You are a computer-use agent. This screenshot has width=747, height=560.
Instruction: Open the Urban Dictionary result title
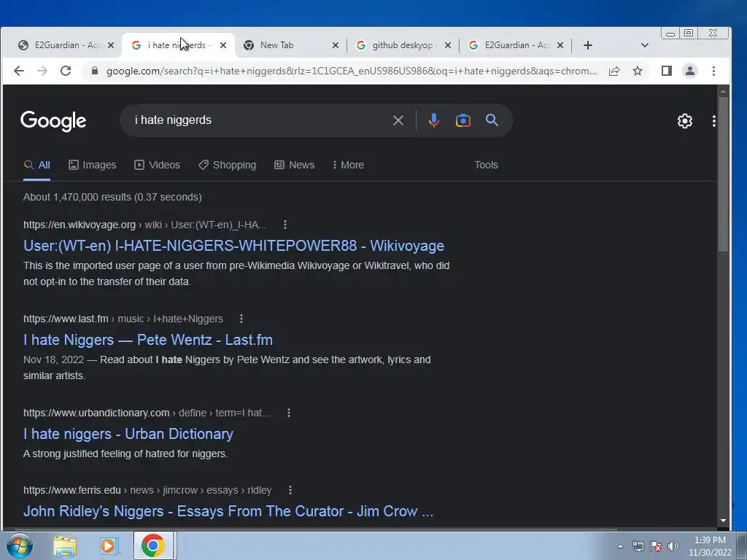click(128, 434)
